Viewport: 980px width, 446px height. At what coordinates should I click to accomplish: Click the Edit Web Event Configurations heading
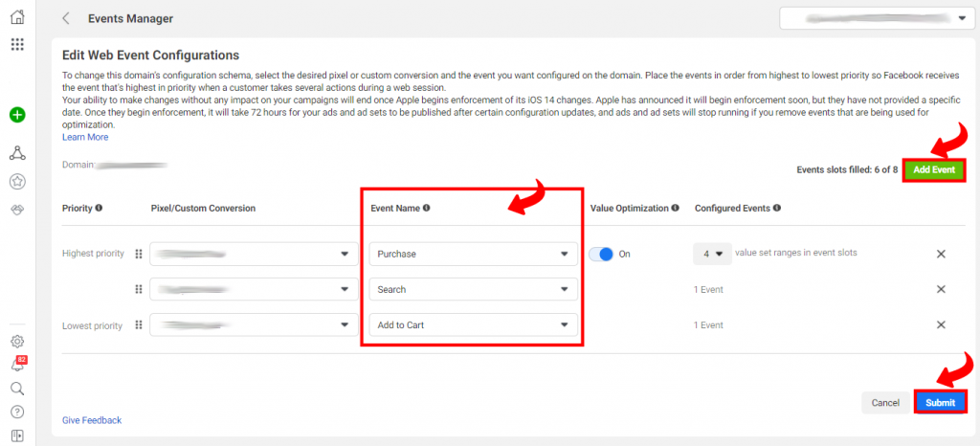[150, 56]
